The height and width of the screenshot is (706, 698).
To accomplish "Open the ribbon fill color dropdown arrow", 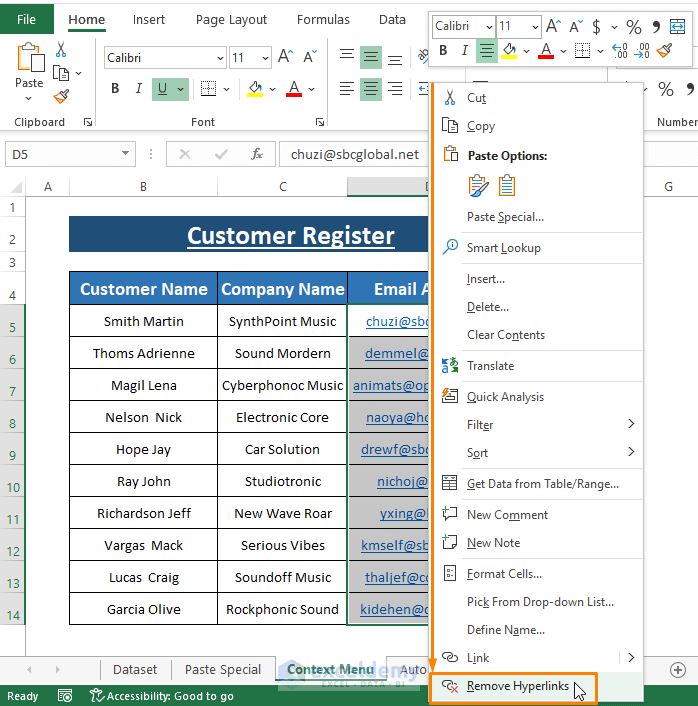I will (x=272, y=89).
